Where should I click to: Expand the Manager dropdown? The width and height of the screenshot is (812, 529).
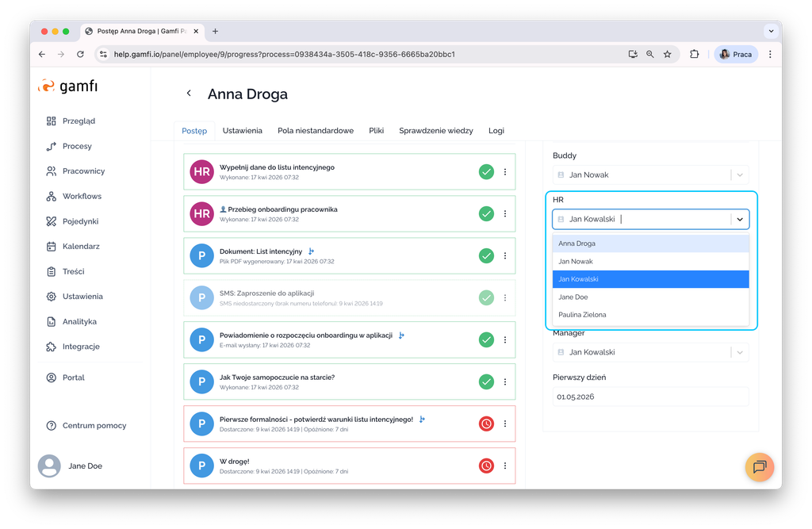tap(739, 352)
